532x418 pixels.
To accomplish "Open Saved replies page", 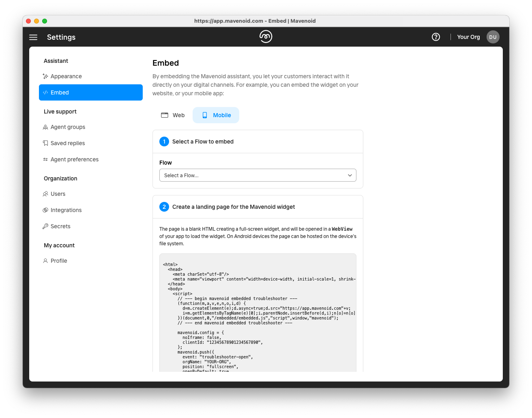I will (91, 143).
